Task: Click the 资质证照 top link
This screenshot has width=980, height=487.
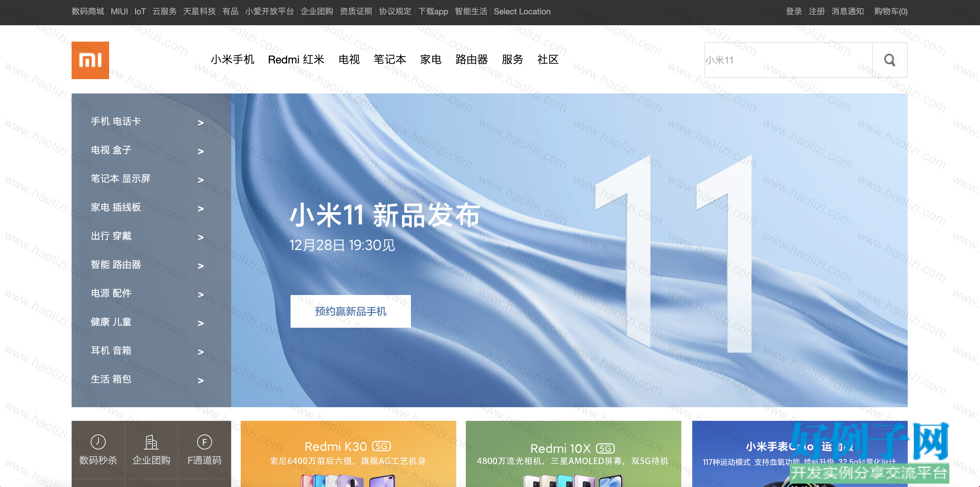Action: (356, 11)
